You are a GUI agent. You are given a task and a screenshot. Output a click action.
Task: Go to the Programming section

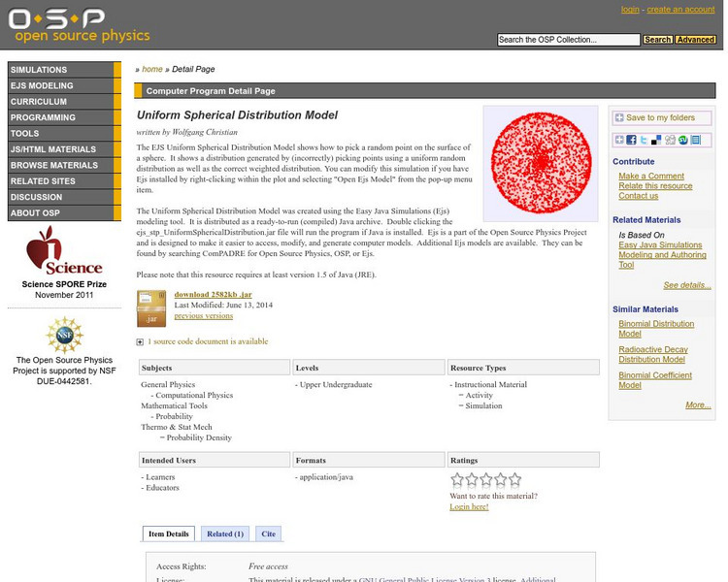[x=64, y=117]
